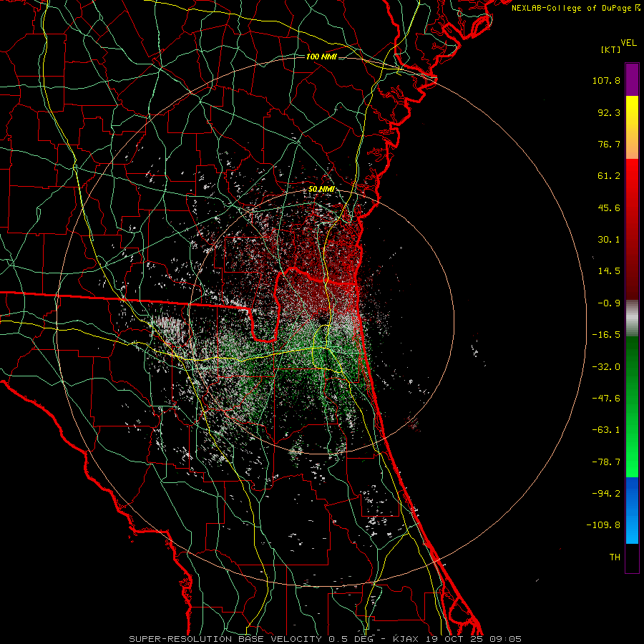The width and height of the screenshot is (644, 644).
Task: Click the NEXLAB-College of DuPage label
Action: click(x=575, y=8)
